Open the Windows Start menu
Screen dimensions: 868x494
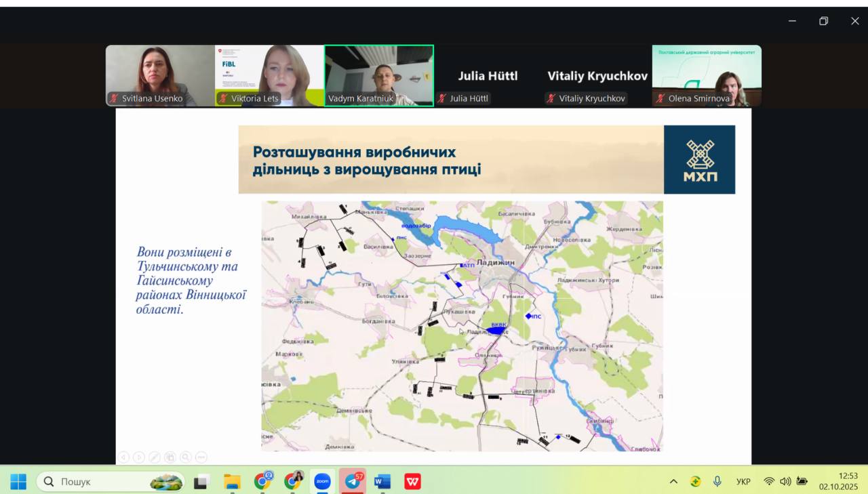[18, 482]
